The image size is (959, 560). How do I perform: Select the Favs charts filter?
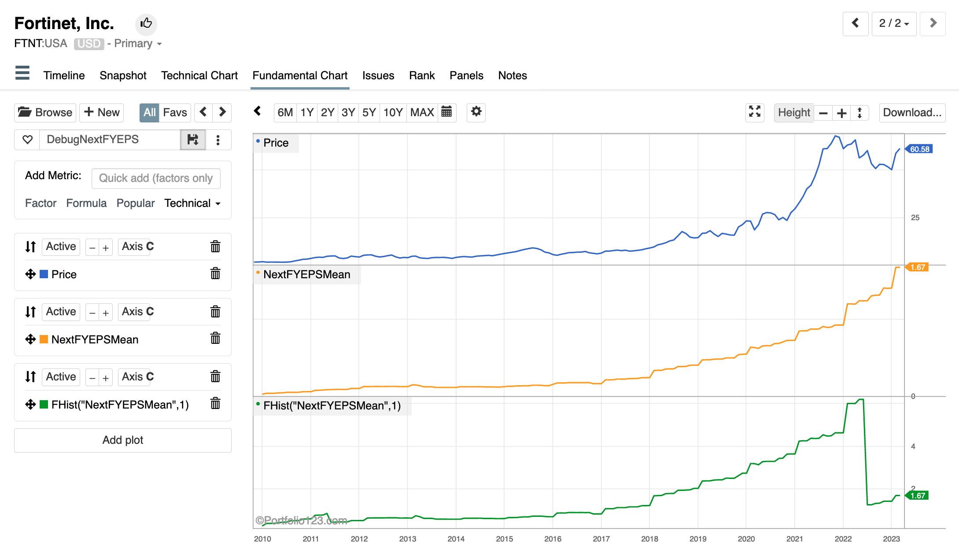tap(175, 113)
